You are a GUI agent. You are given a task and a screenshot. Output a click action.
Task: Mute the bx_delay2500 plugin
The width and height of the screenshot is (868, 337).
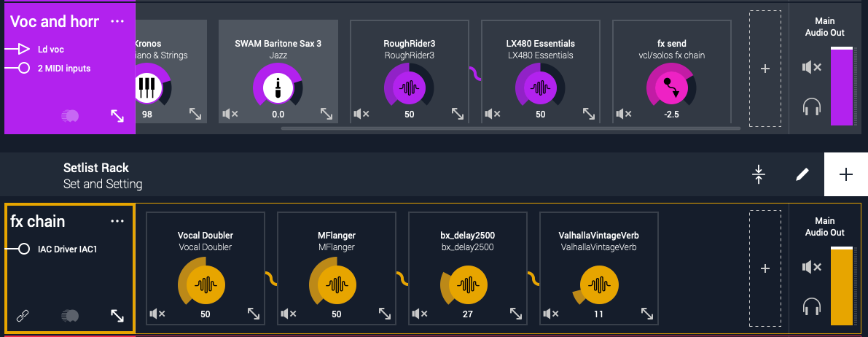click(x=420, y=314)
